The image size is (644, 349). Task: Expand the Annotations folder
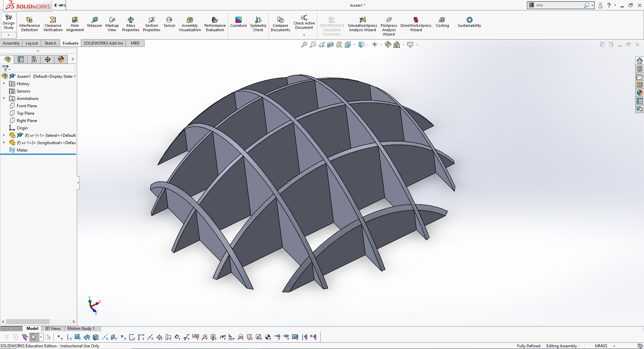pos(4,98)
